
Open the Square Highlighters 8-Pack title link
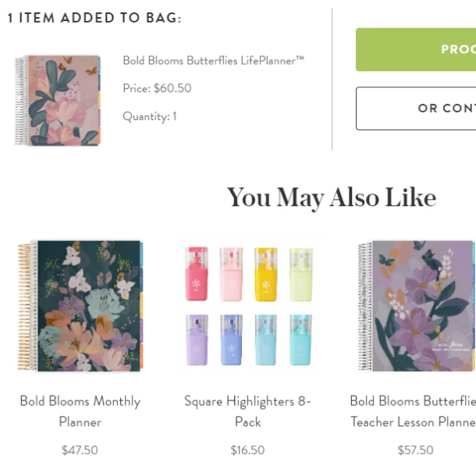click(247, 411)
